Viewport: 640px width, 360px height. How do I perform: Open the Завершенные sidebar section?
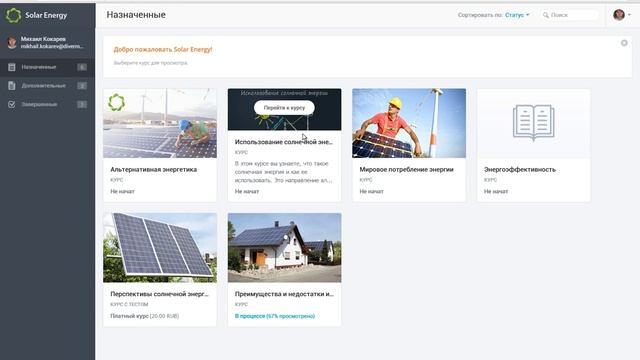[x=47, y=104]
